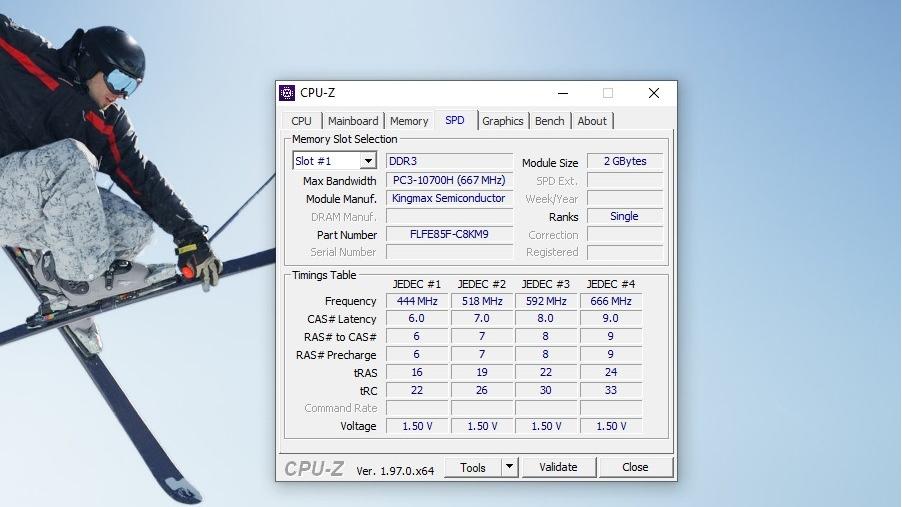Expand the Slot #1 memory slot dropdown
The image size is (902, 507).
coord(367,161)
